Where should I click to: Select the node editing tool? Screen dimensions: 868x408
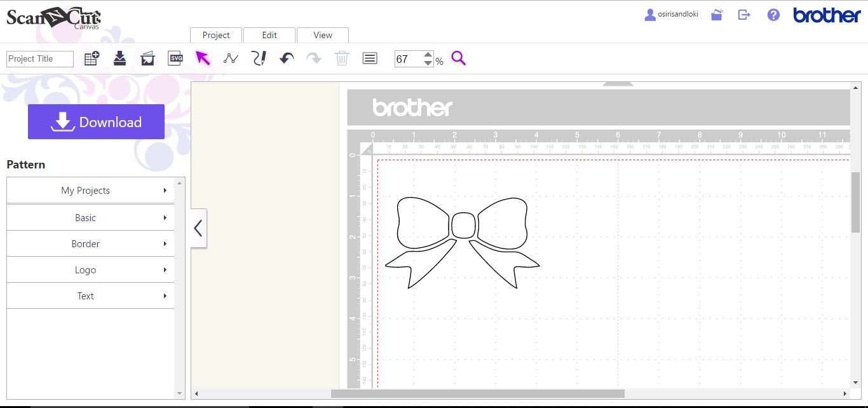[231, 58]
